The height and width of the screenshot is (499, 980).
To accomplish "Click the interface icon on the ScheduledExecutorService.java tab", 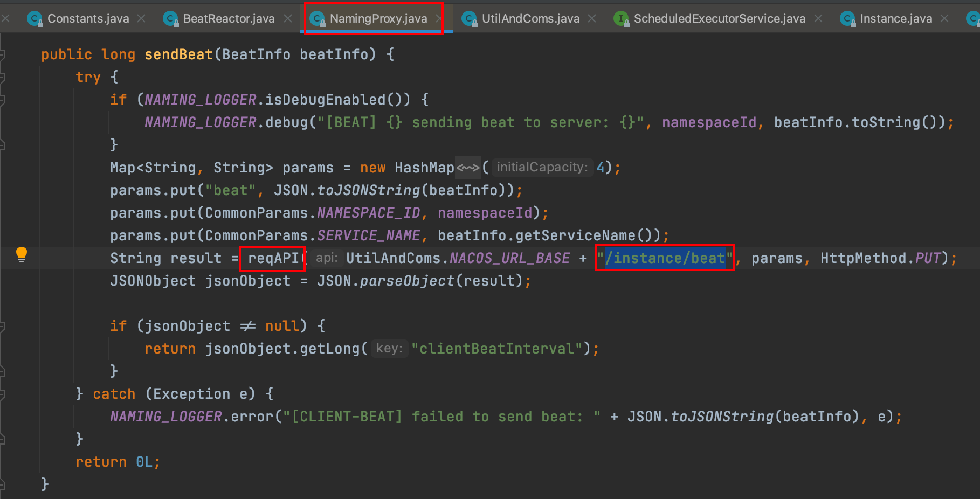I will [622, 19].
